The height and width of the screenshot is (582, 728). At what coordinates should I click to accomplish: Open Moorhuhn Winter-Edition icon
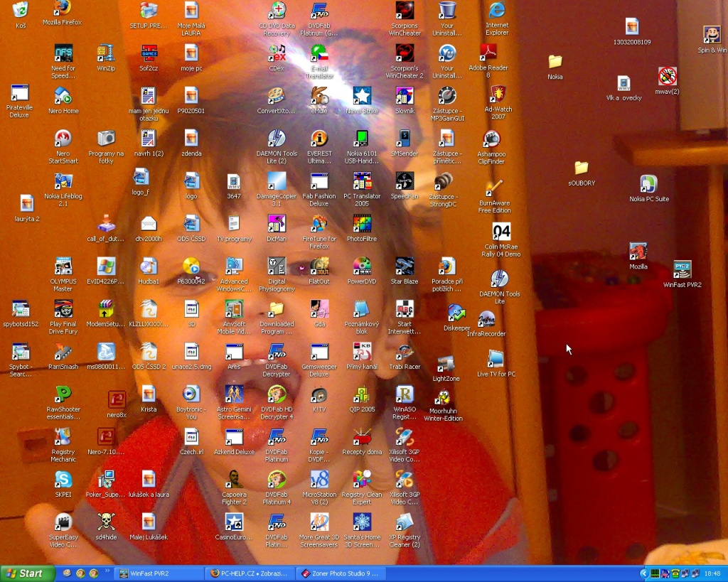tap(444, 405)
